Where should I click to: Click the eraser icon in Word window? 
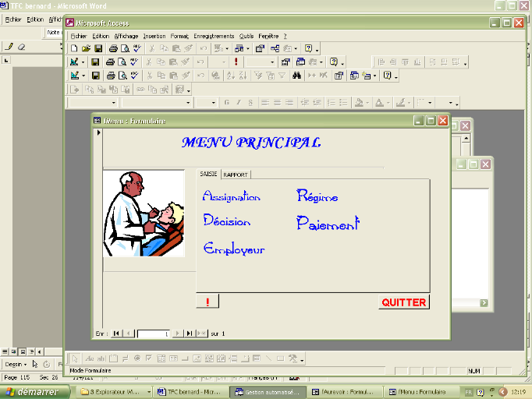(x=21, y=47)
